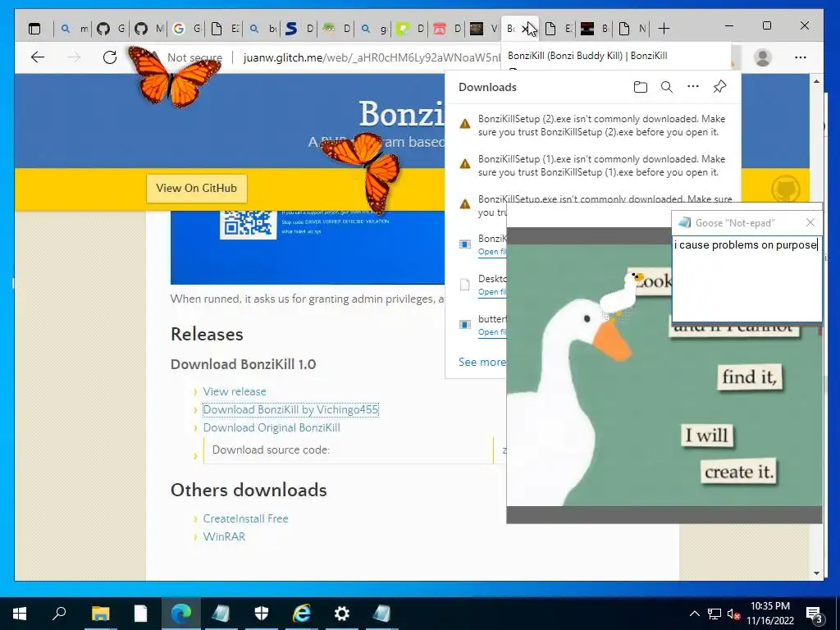Click Download BonziKill by Vichingo455 link
This screenshot has width=840, height=630.
[290, 410]
